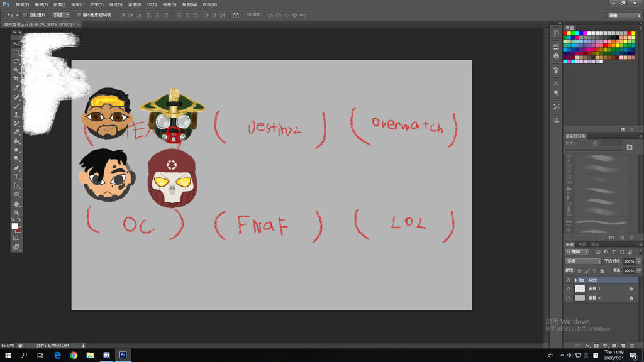Viewport: 644px width, 362px height.
Task: Select the Lasso tool
Action: click(x=16, y=61)
